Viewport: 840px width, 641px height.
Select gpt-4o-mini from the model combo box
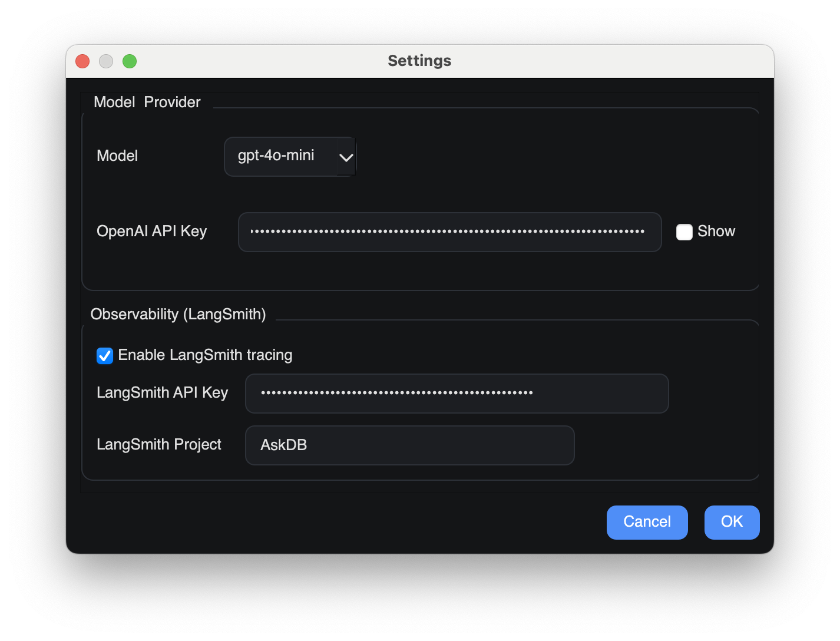point(283,156)
